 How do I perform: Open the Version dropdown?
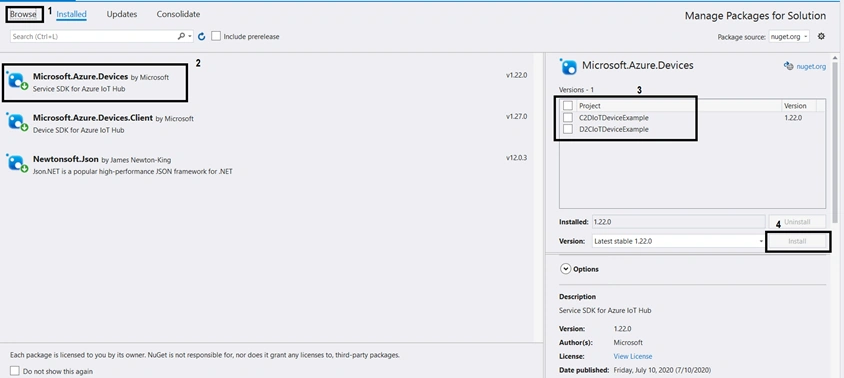pyautogui.click(x=678, y=241)
